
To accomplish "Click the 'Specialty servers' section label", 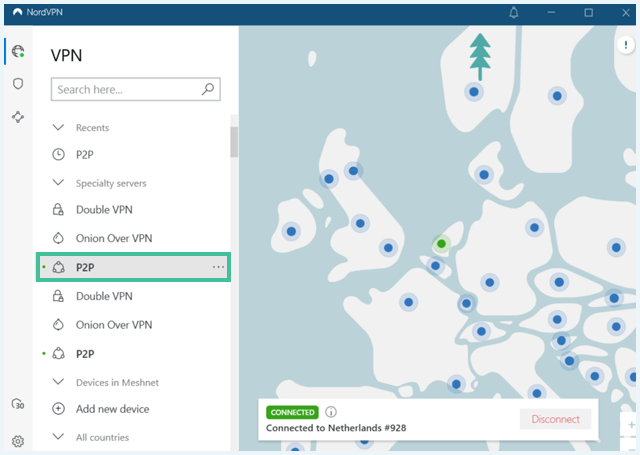I will (111, 183).
